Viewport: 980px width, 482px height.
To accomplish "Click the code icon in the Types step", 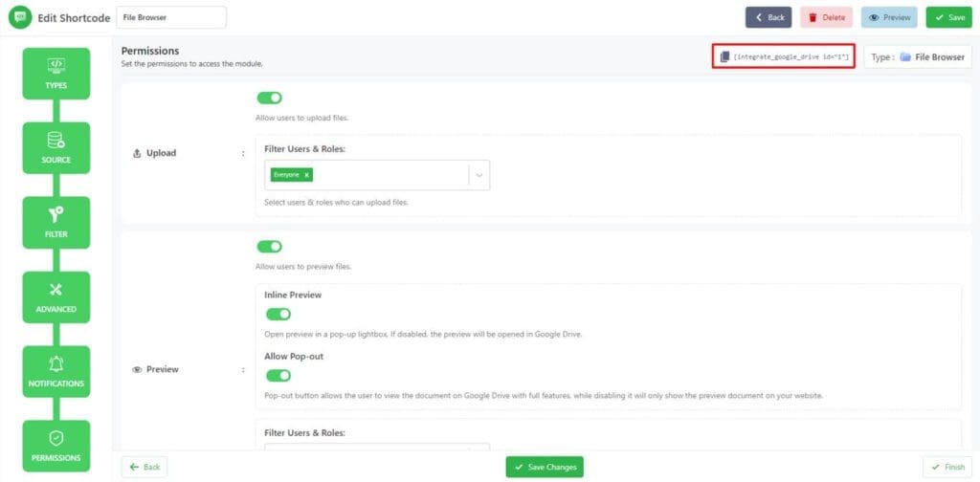I will click(56, 64).
